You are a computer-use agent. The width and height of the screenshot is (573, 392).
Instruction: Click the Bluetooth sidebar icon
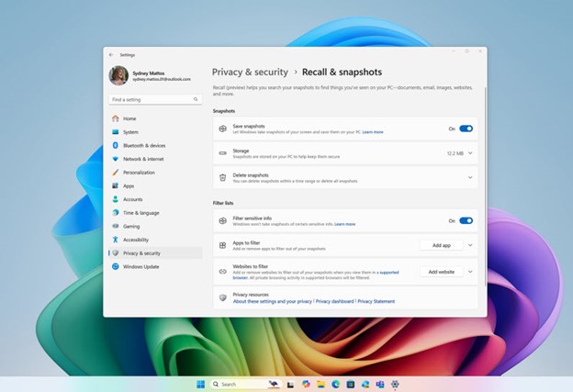pos(116,145)
